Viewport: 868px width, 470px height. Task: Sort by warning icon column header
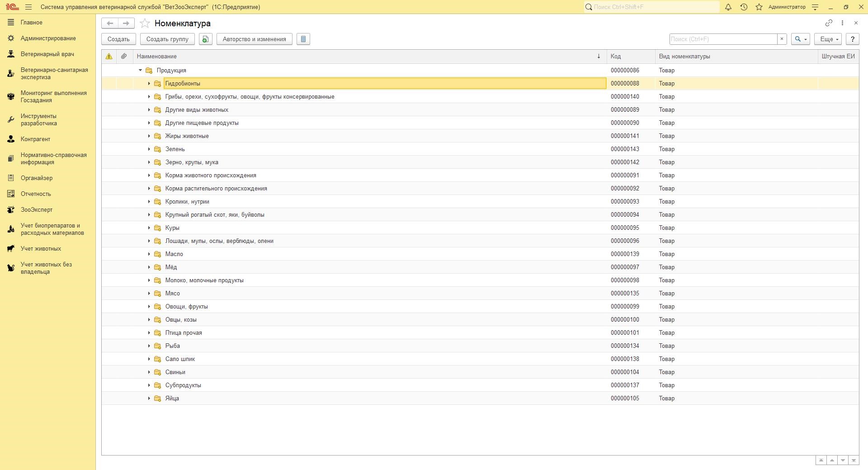coord(109,57)
